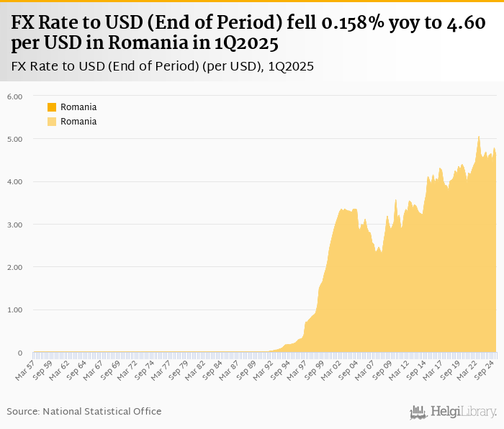
Task: Click the 1.00 y-axis label
Action: click(x=14, y=310)
